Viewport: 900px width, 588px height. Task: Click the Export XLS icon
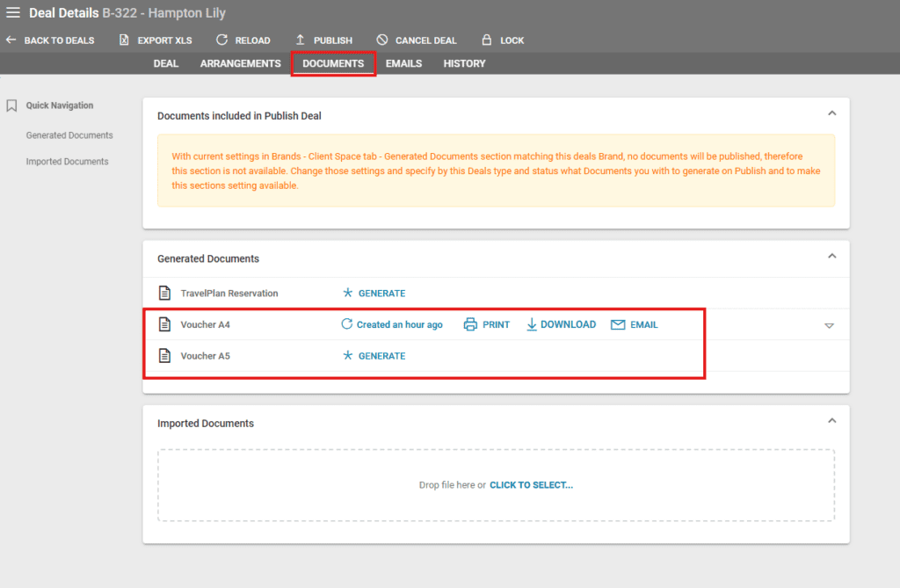pos(124,40)
